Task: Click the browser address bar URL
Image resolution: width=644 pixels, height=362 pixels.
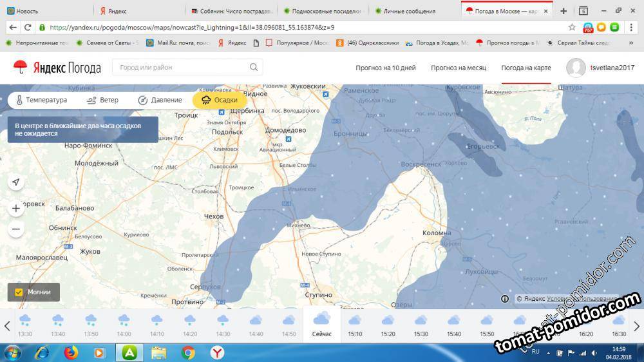Action: pos(192,28)
